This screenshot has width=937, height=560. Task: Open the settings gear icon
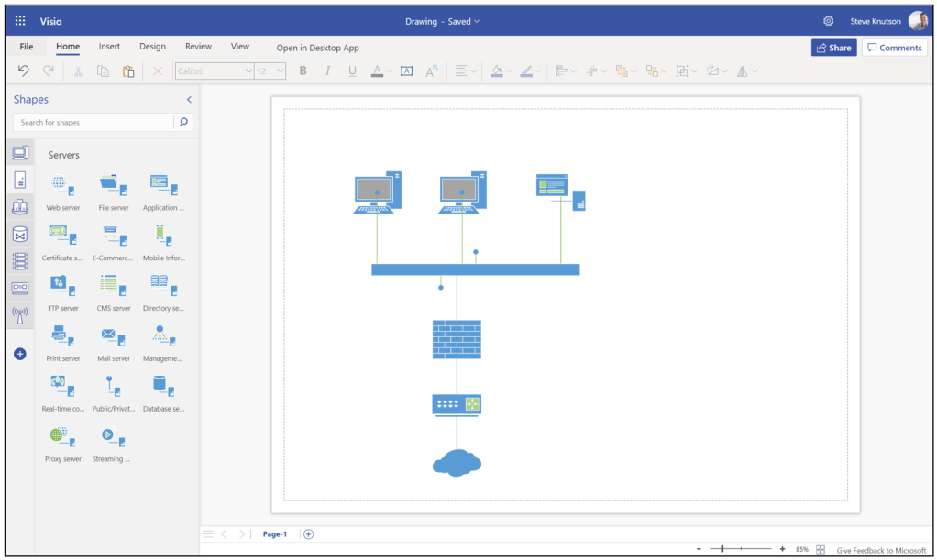[x=829, y=21]
